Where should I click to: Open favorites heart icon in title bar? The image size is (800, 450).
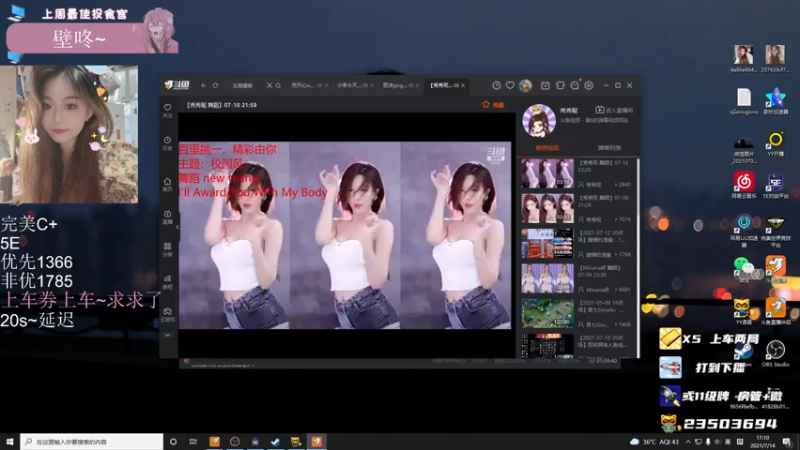pos(510,85)
